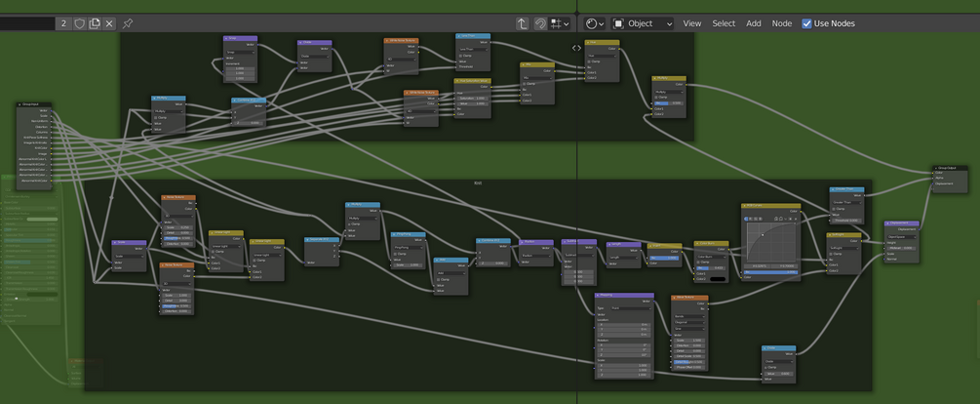
Task: Open the Node menu
Action: coord(782,23)
